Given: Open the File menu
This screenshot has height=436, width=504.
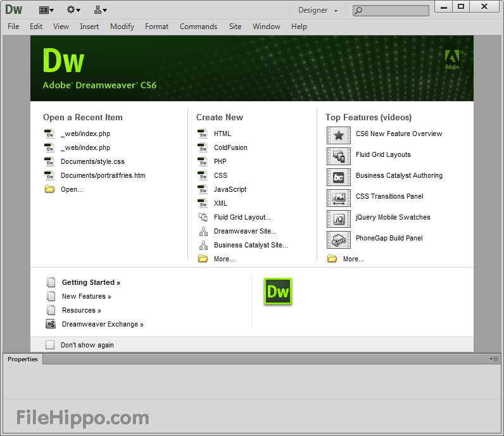Looking at the screenshot, I should (x=13, y=27).
